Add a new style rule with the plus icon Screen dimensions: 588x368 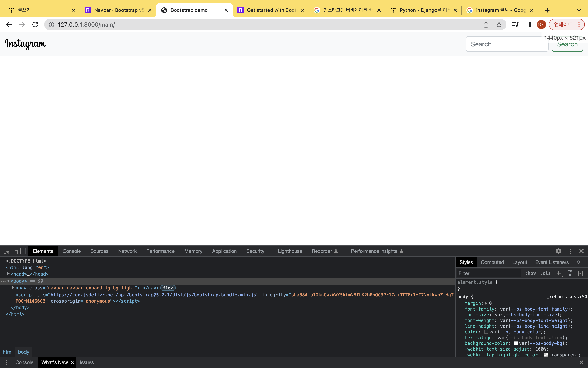point(559,273)
